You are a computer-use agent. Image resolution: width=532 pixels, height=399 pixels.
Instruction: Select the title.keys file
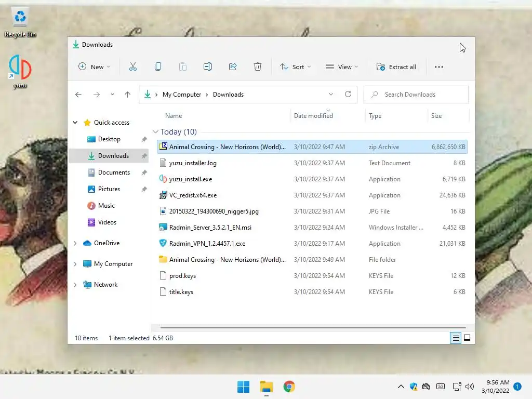[x=312, y=292]
